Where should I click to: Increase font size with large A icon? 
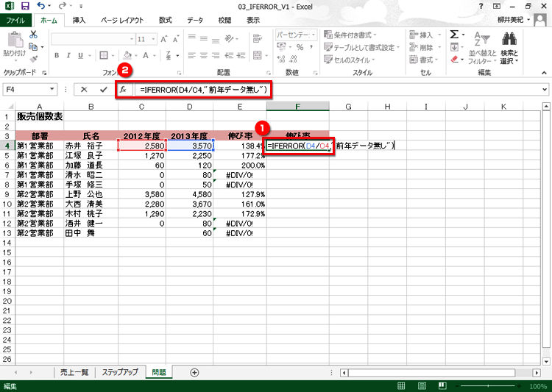pos(163,39)
